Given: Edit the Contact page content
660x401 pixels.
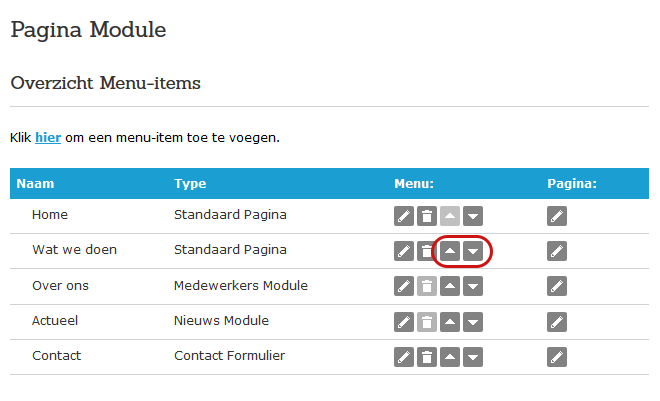Looking at the screenshot, I should 557,357.
